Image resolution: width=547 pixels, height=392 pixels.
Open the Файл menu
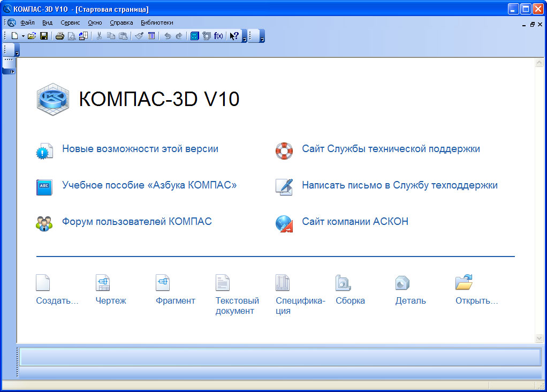coord(27,22)
